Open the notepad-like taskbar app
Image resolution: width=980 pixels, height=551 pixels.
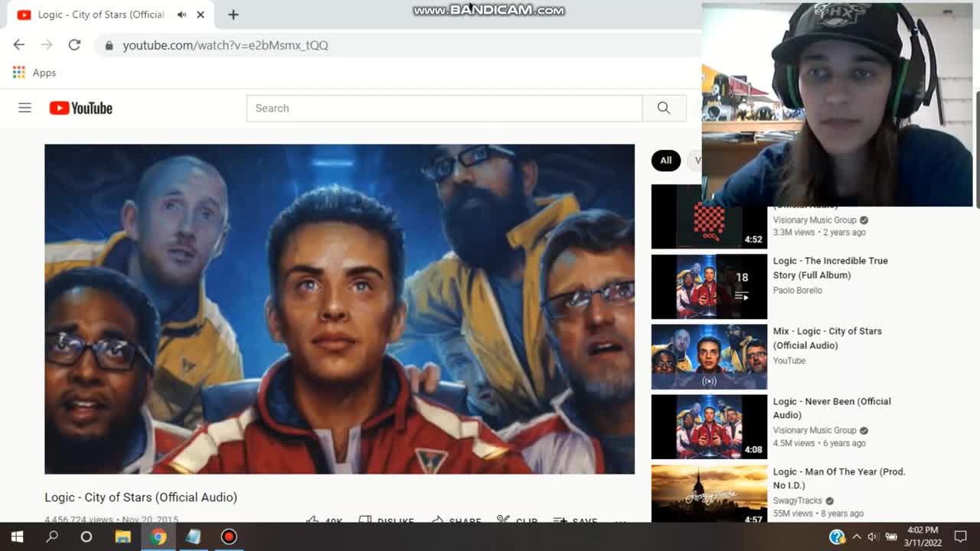(x=193, y=536)
